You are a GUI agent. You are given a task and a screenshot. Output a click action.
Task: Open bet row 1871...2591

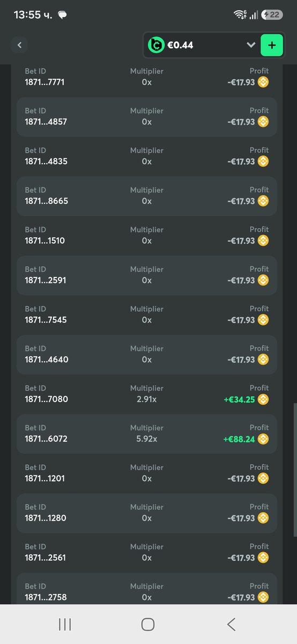[x=147, y=275]
